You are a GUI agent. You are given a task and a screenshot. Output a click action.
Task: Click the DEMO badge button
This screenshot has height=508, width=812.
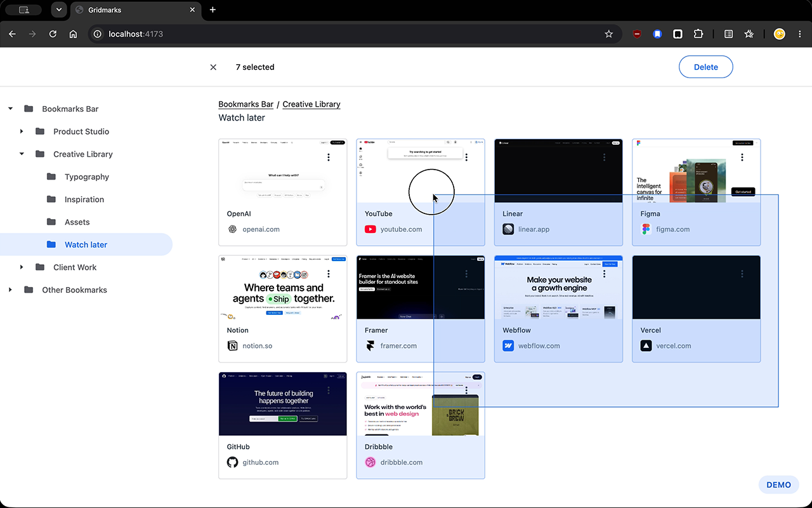pos(778,485)
